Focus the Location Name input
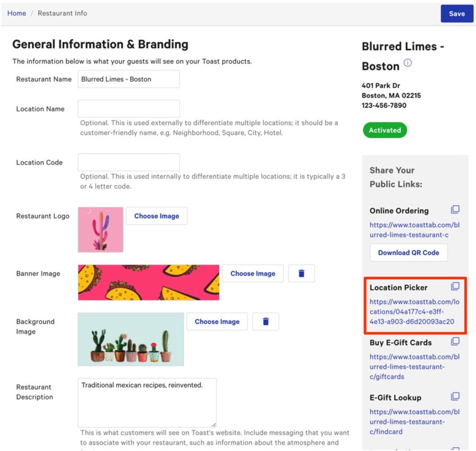This screenshot has width=476, height=451. (x=129, y=109)
